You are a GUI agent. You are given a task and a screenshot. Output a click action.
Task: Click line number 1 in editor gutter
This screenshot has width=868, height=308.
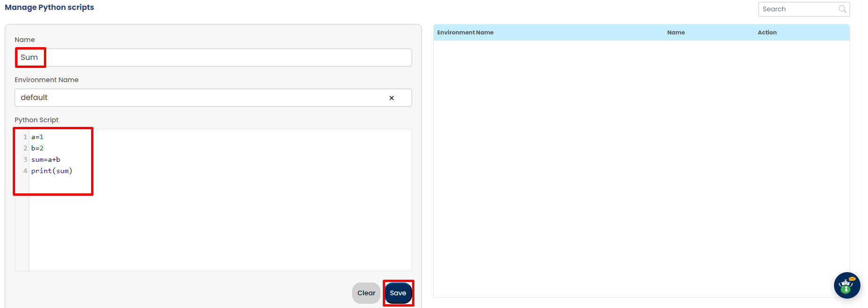pos(25,137)
